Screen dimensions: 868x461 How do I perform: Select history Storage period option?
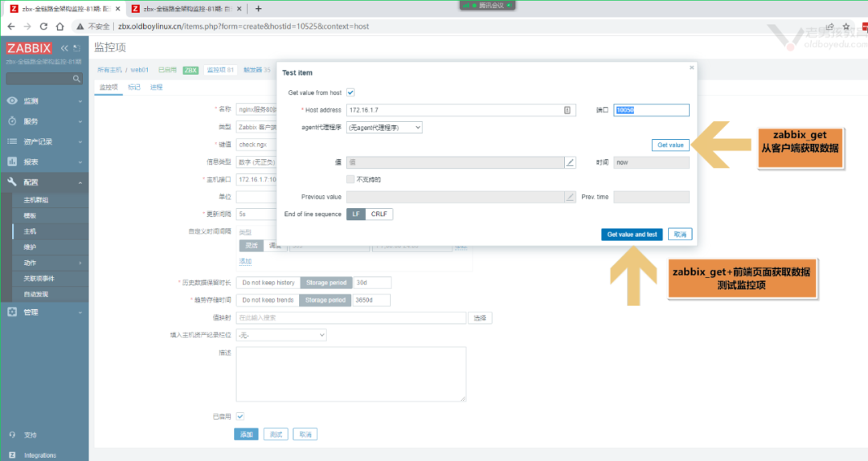326,282
